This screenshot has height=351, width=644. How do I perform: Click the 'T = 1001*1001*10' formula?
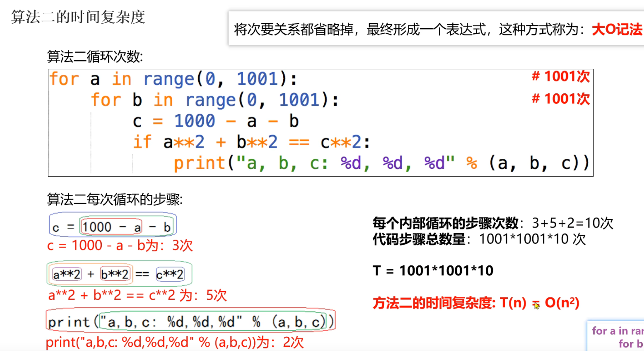(433, 270)
